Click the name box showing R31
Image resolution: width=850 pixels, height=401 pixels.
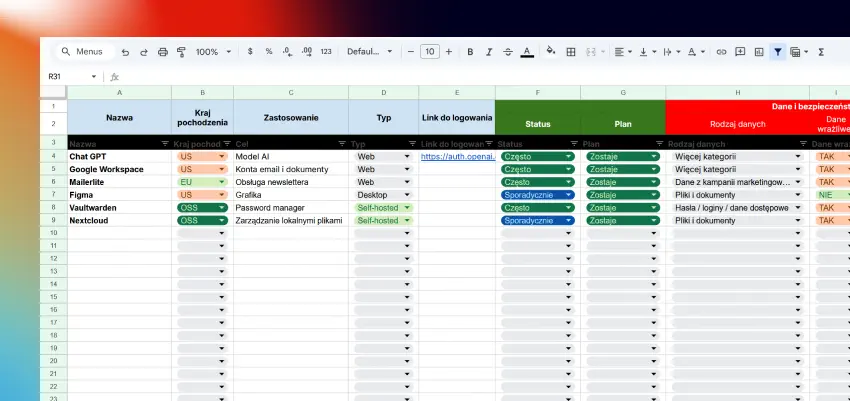(72, 77)
